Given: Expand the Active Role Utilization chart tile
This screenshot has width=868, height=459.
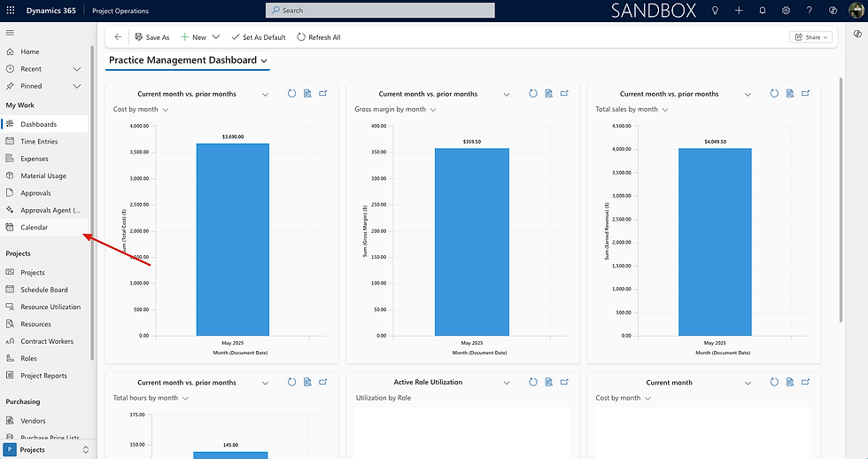Looking at the screenshot, I should click(x=565, y=382).
